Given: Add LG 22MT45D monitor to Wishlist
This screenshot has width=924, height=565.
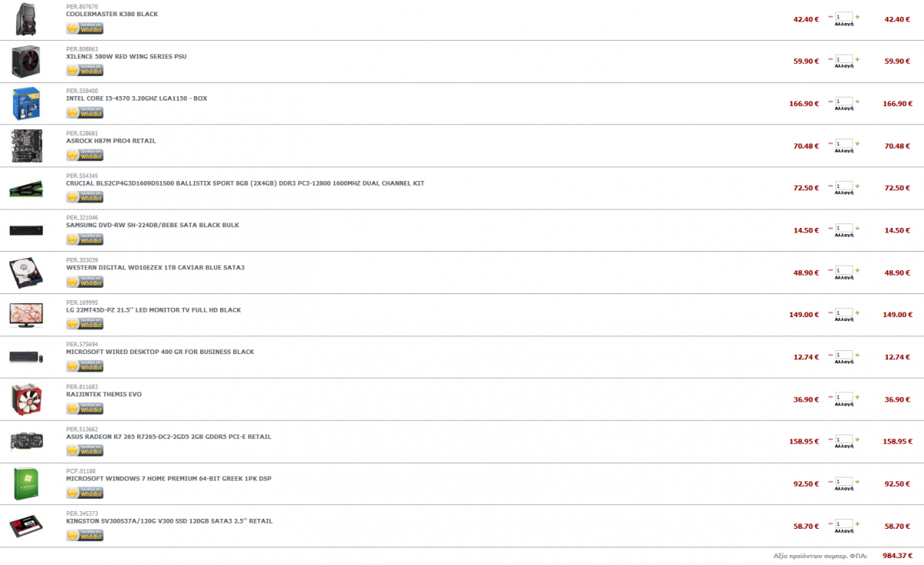Looking at the screenshot, I should click(x=85, y=324).
